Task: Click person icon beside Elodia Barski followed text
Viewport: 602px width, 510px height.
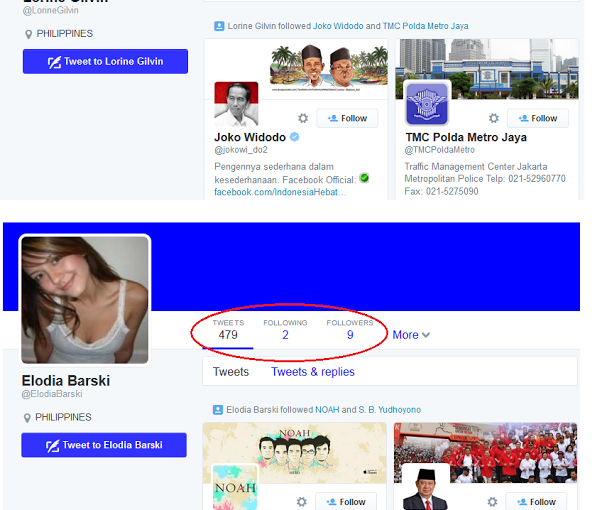Action: click(x=218, y=410)
